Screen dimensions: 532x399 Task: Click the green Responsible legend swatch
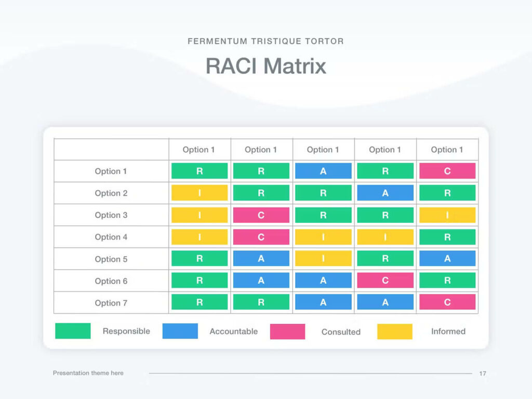(73, 331)
